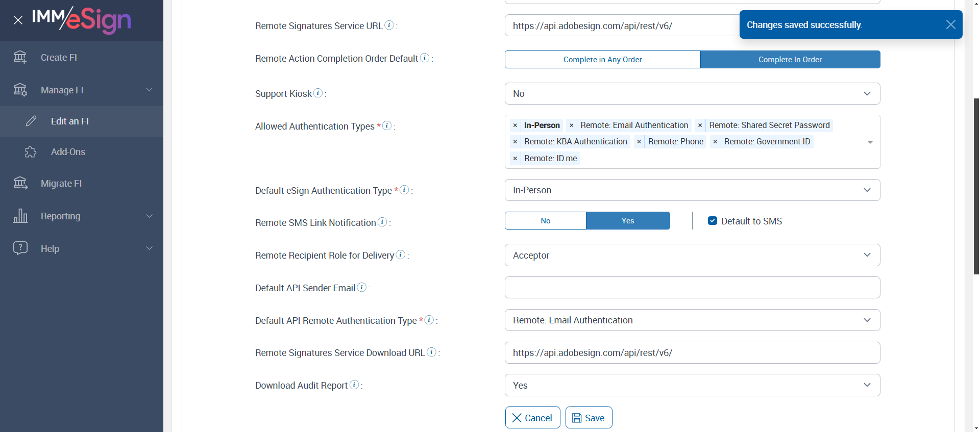The image size is (980, 432).
Task: Click the Default API Sender Email field
Action: pyautogui.click(x=692, y=288)
